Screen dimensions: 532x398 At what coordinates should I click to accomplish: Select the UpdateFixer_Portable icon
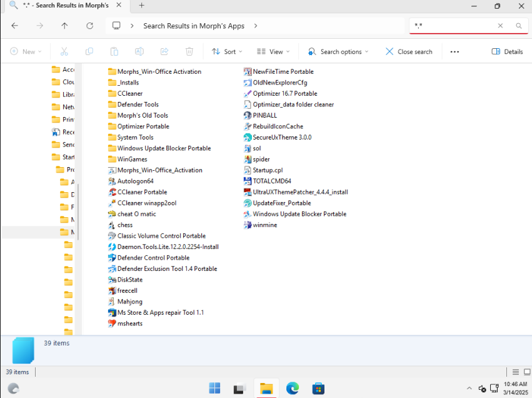(x=248, y=203)
